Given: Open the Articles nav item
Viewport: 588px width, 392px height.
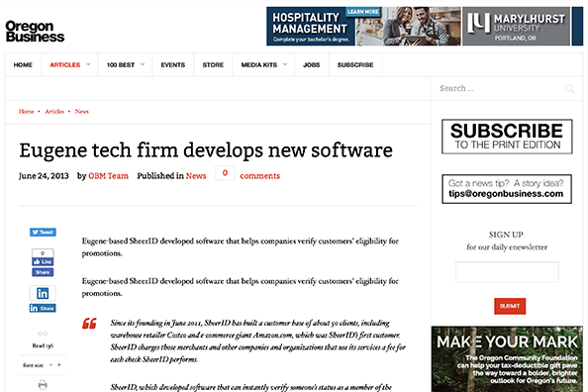Looking at the screenshot, I should (65, 65).
